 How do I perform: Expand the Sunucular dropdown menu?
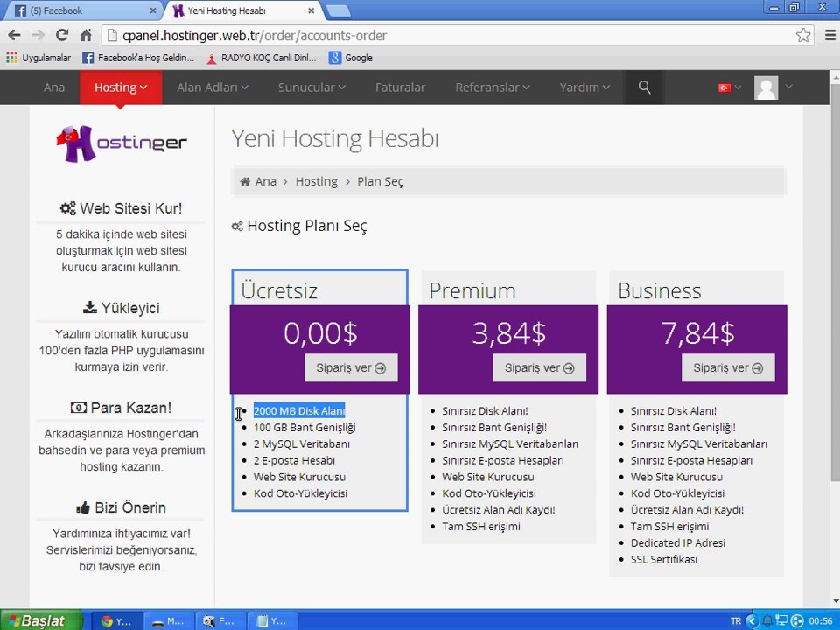[311, 87]
